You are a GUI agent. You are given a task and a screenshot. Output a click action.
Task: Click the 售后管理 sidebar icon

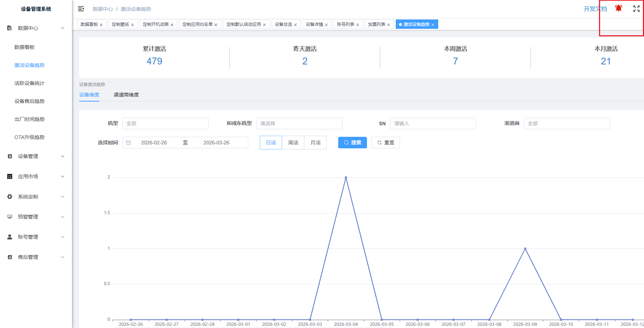pyautogui.click(x=10, y=257)
